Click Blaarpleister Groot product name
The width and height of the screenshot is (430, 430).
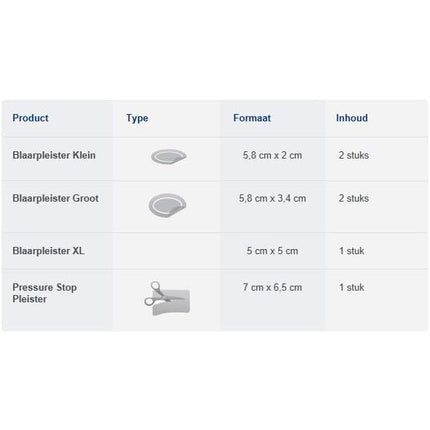[55, 198]
